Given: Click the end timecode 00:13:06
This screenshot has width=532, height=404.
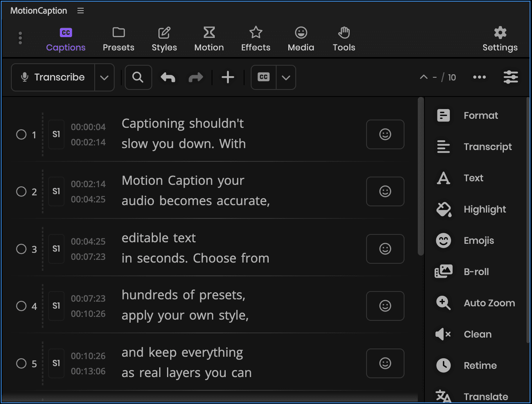Looking at the screenshot, I should point(88,371).
